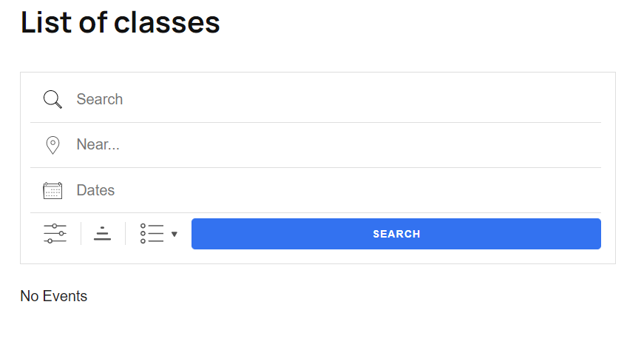Click the list view bullet icon

point(152,234)
